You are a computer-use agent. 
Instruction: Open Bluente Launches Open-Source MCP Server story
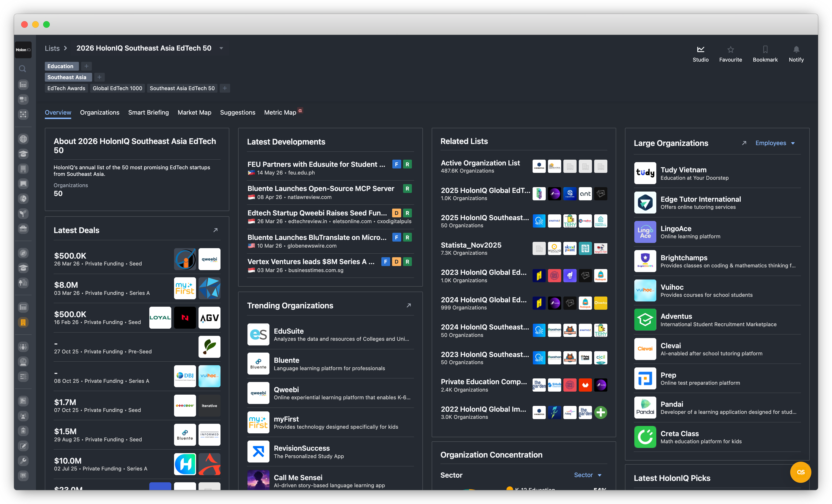321,189
